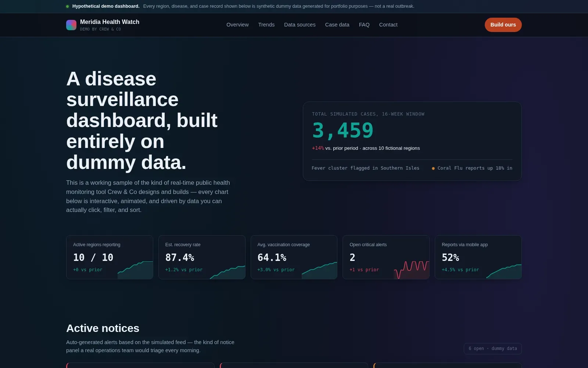Open the Overview nav link
Image resolution: width=588 pixels, height=368 pixels.
tap(237, 25)
